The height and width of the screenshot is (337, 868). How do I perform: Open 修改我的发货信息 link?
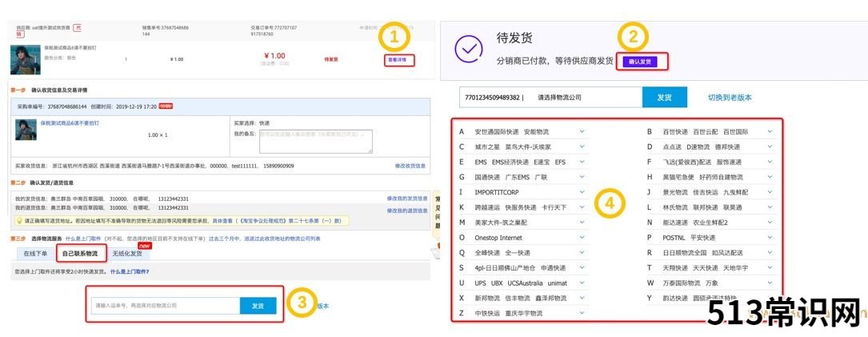(x=407, y=199)
